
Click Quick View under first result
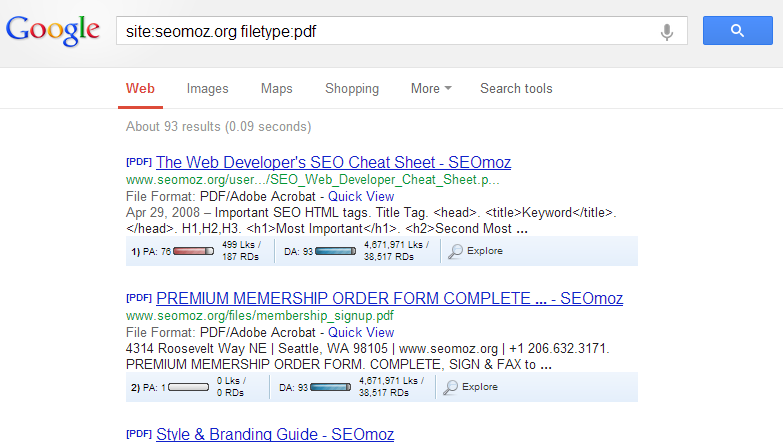click(x=361, y=196)
